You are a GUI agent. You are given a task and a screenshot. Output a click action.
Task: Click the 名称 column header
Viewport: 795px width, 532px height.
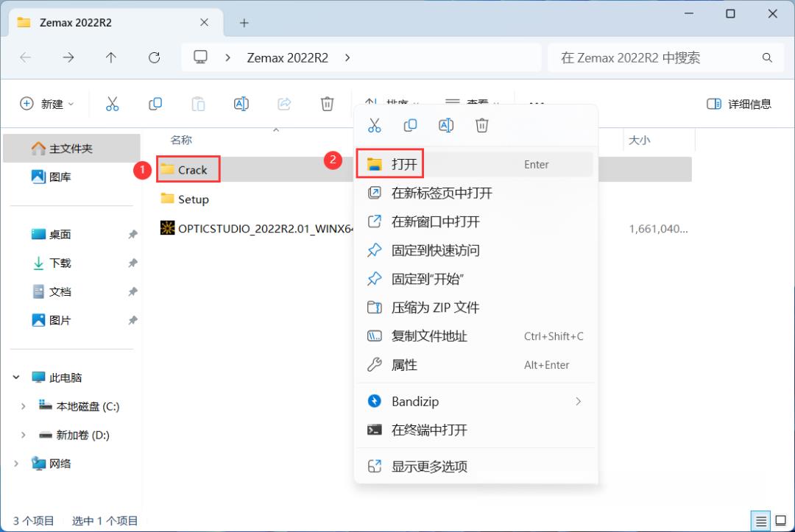point(181,140)
